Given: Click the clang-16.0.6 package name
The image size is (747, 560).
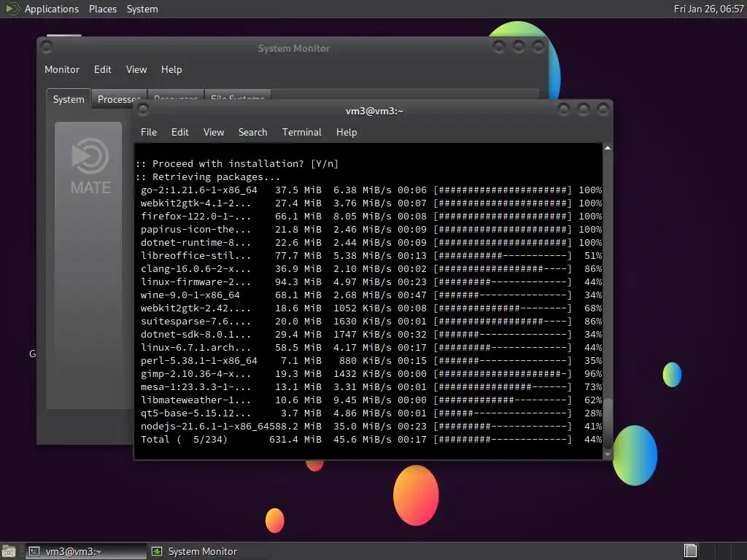Looking at the screenshot, I should pos(196,269).
